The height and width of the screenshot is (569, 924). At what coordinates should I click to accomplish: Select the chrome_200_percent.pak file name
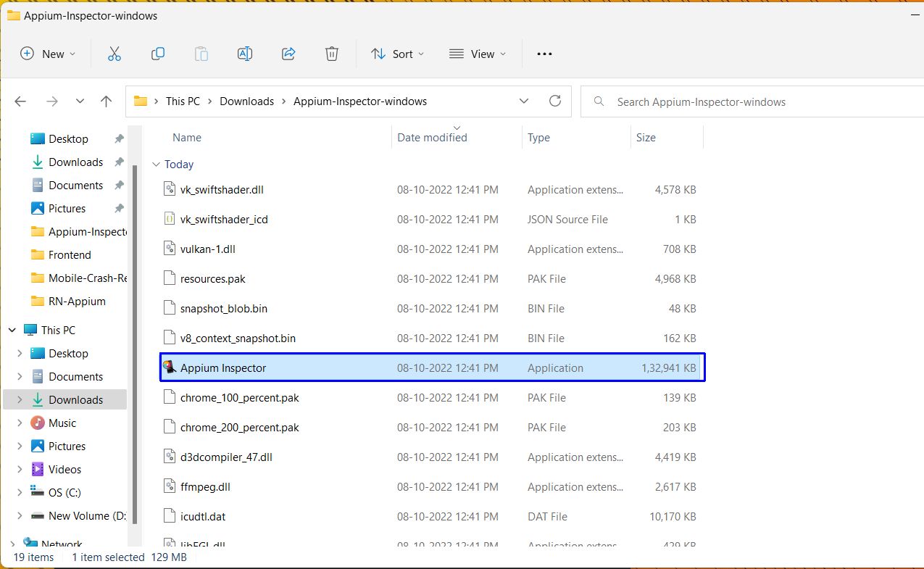[x=240, y=427]
